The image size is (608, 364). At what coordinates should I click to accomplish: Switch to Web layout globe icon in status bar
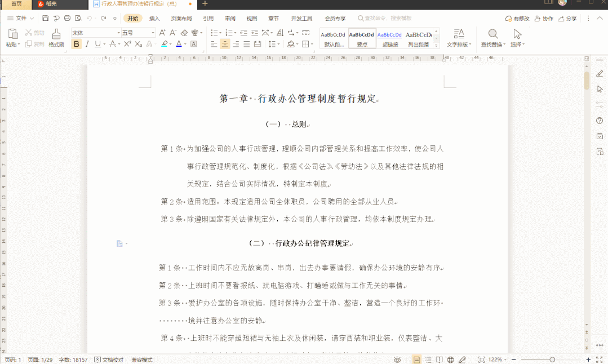[x=450, y=359]
